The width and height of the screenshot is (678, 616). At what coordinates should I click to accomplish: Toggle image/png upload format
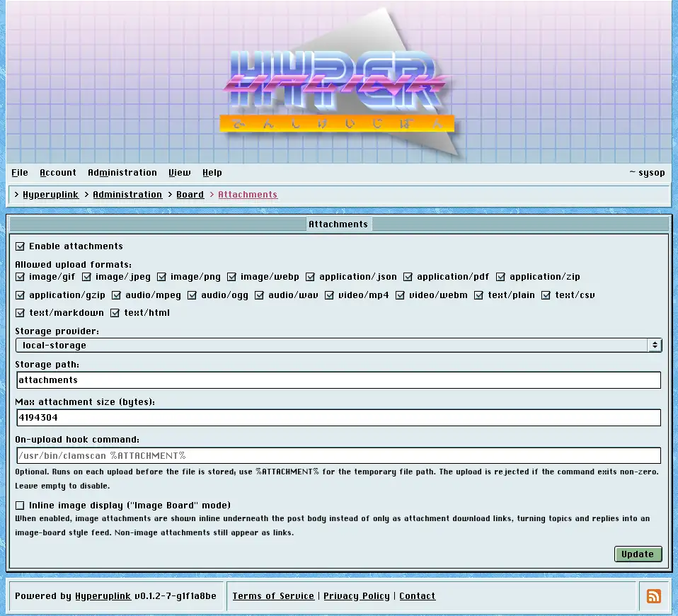click(x=161, y=277)
